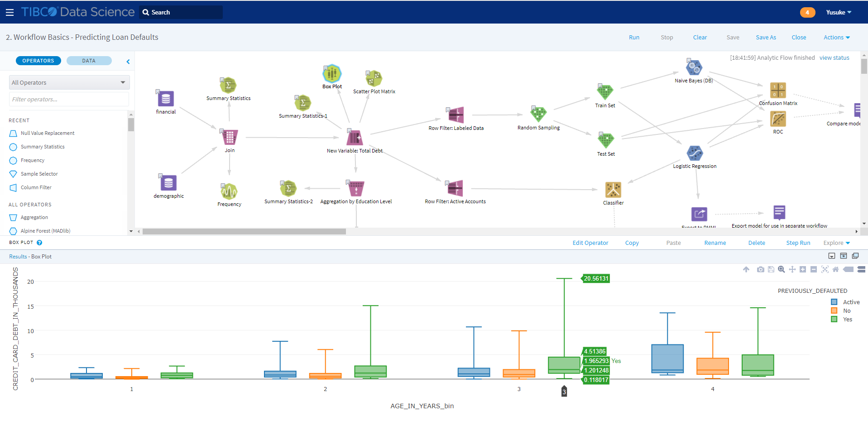The image size is (868, 425).
Task: Click the Box Plot help question icon
Action: [x=39, y=243]
